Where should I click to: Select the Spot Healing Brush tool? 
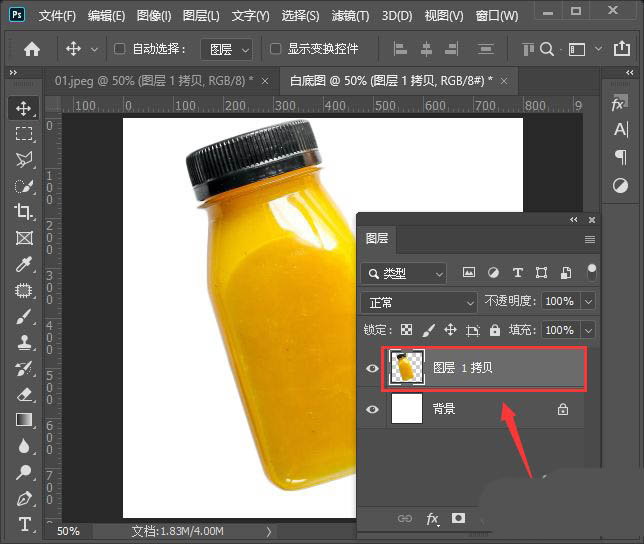pos(23,291)
